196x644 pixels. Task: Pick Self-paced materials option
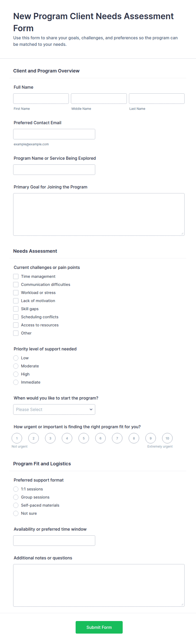click(16, 505)
